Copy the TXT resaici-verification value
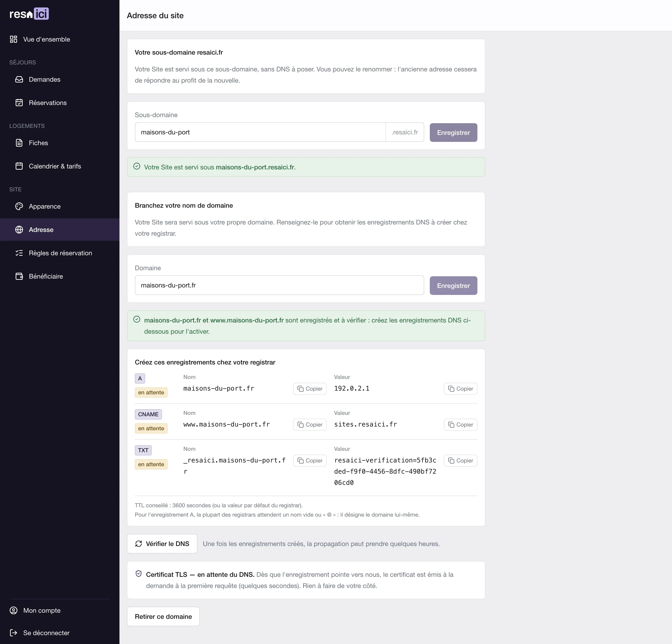 [x=460, y=461]
